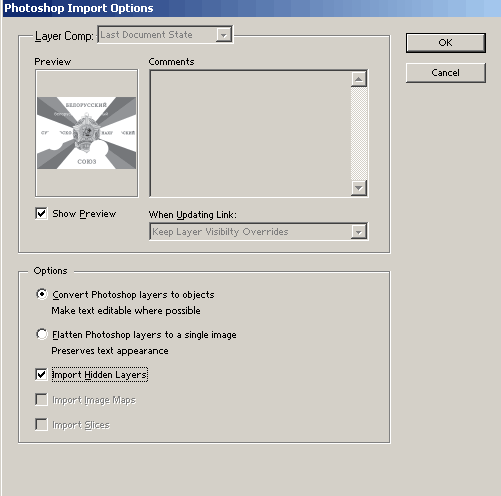
Task: Click the Comments scroll up arrow
Action: (359, 79)
